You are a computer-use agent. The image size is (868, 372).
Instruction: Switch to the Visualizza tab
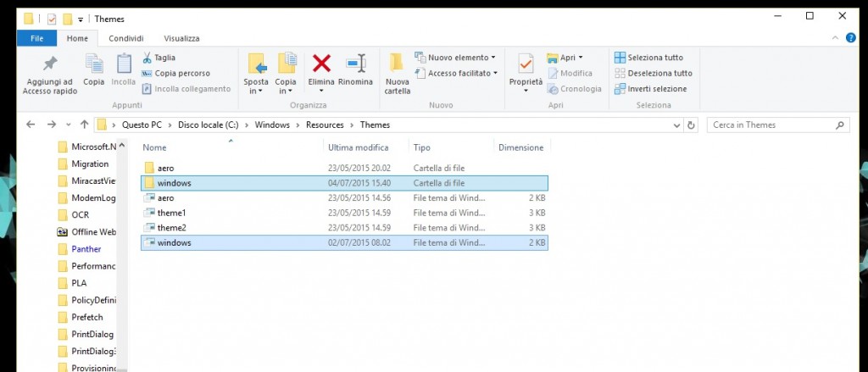181,38
